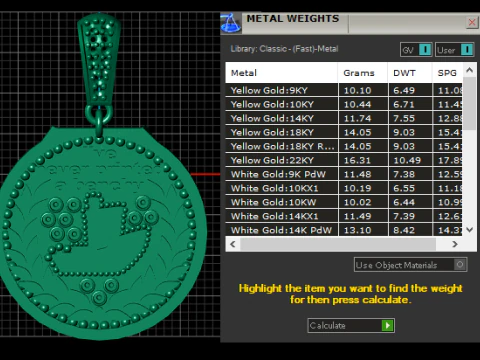
Task: Close the Metal Weights panel
Action: pyautogui.click(x=472, y=22)
